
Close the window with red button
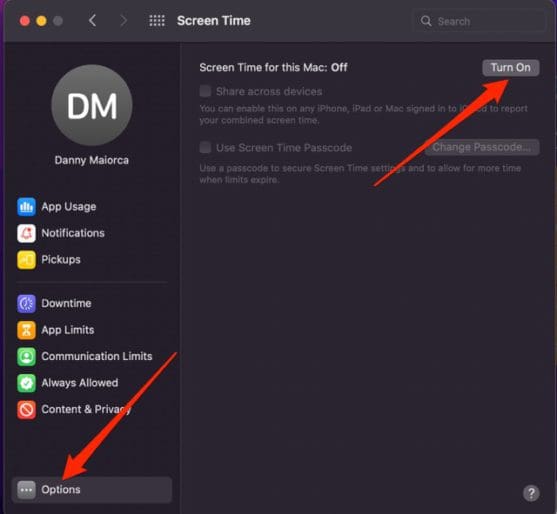[25, 21]
